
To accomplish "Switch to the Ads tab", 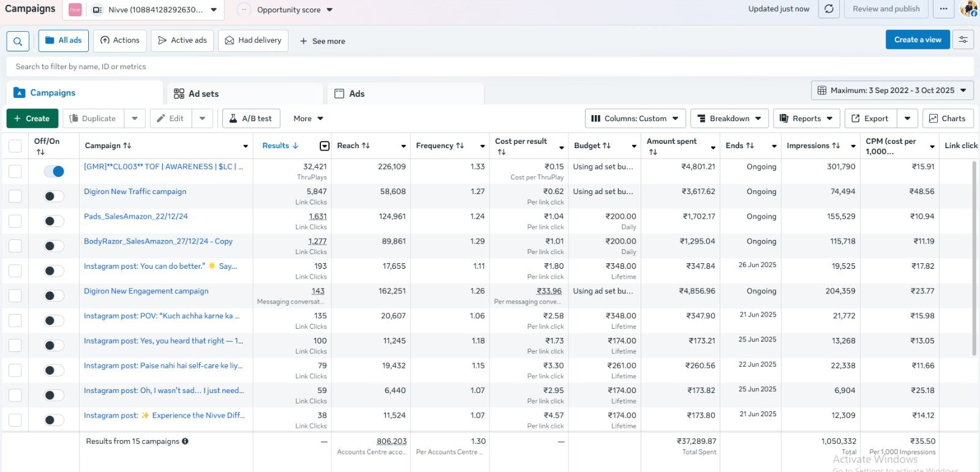I will [356, 94].
